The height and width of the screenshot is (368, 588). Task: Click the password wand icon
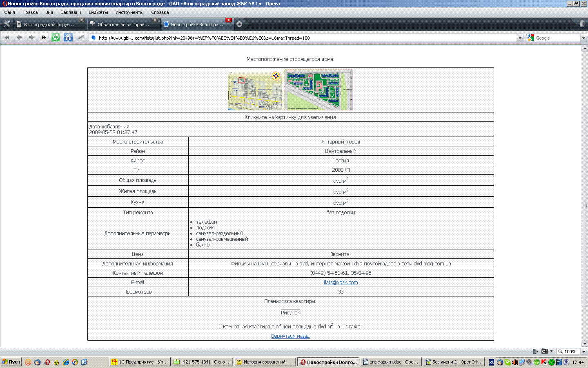[81, 38]
